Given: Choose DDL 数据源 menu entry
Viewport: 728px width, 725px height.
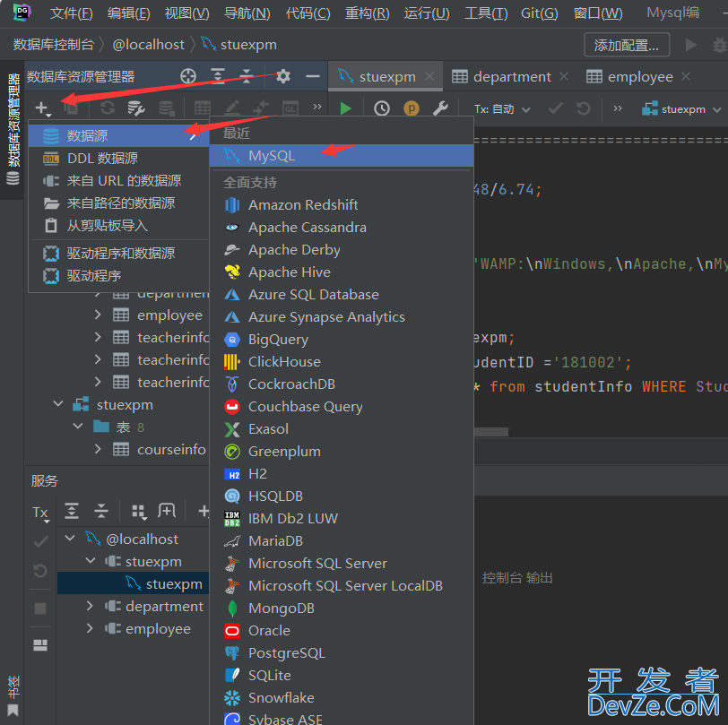Looking at the screenshot, I should [118, 159].
